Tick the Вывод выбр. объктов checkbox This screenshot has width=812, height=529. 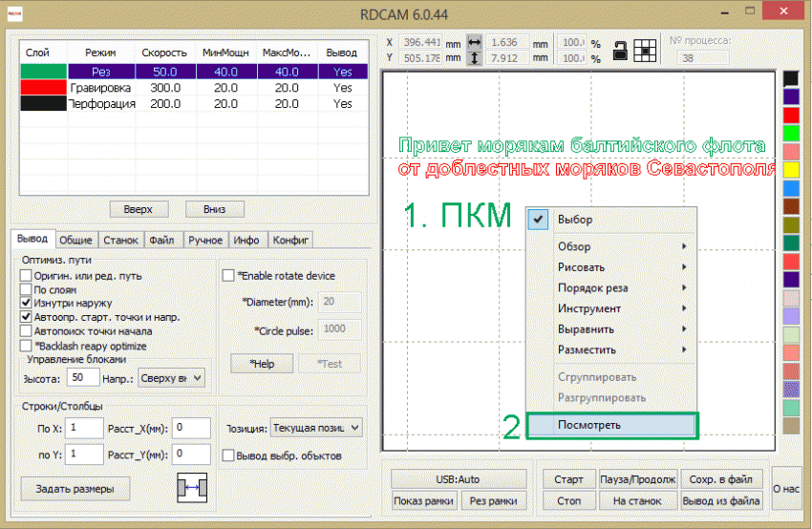(228, 455)
